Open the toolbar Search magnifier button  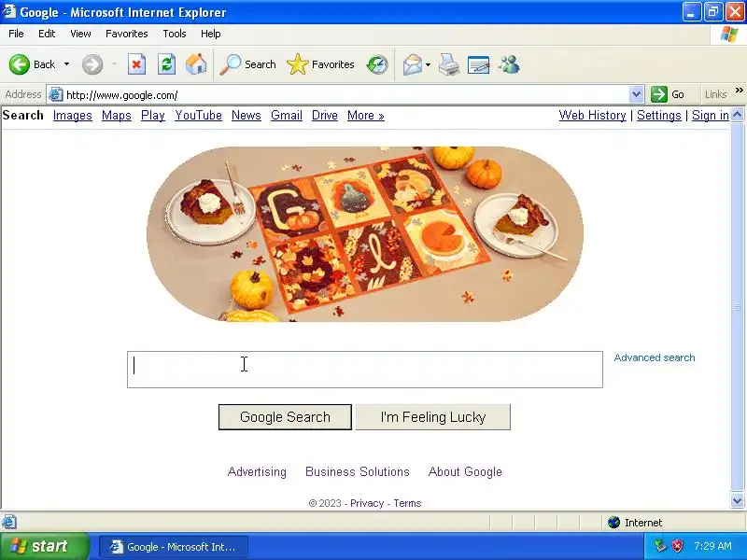point(247,64)
